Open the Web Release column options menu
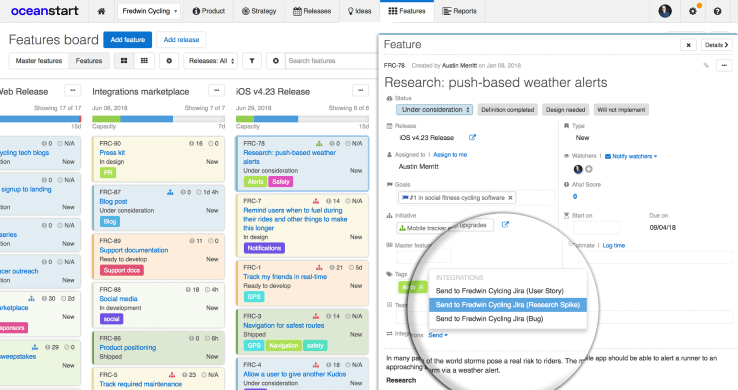The height and width of the screenshot is (390, 738). click(72, 90)
